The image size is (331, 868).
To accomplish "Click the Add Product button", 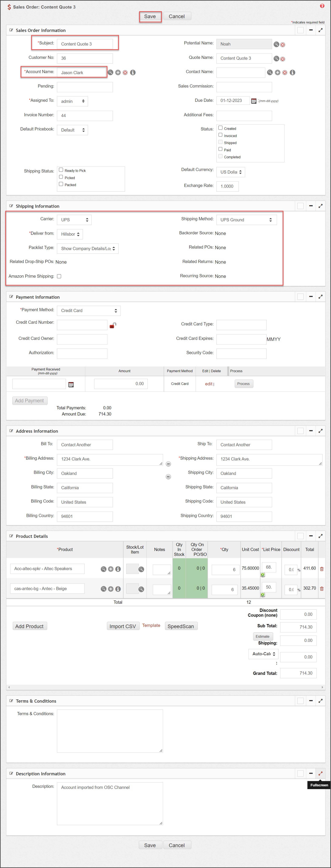I will point(30,626).
